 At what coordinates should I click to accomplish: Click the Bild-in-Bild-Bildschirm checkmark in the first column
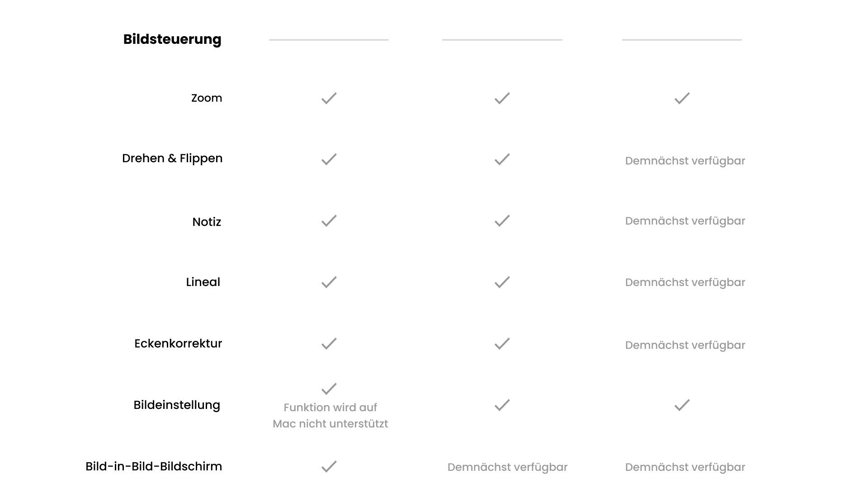(329, 466)
